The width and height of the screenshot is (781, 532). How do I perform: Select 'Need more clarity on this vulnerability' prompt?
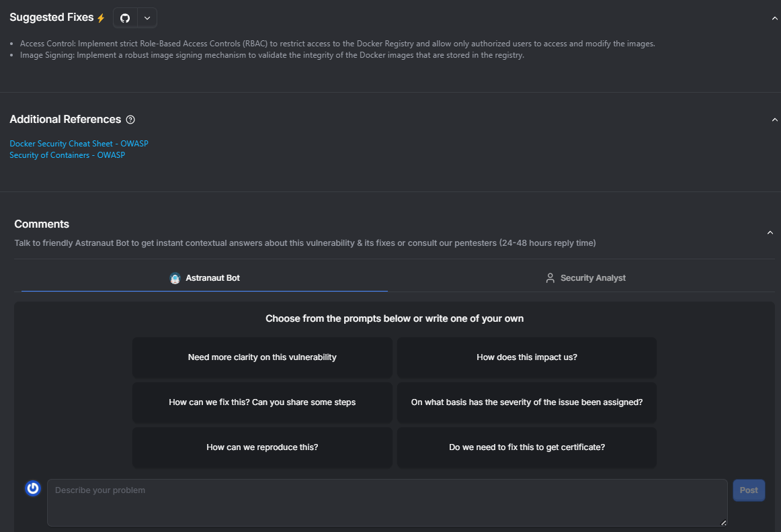[x=262, y=357]
